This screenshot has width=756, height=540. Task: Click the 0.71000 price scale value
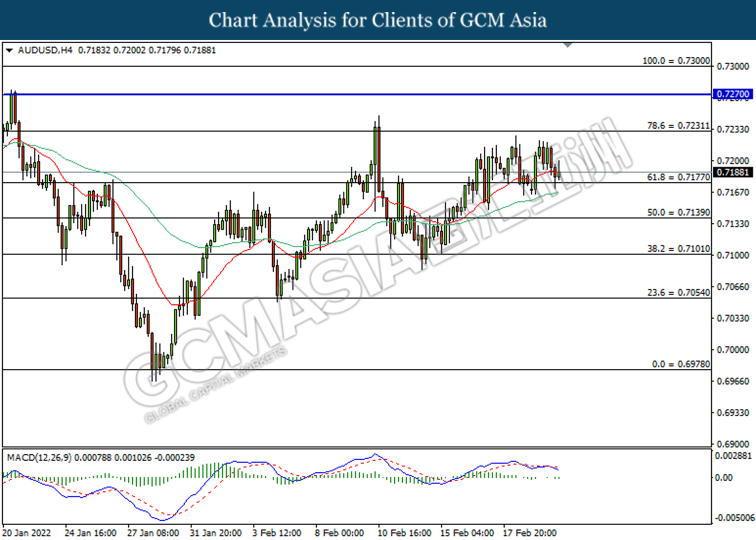[x=733, y=255]
